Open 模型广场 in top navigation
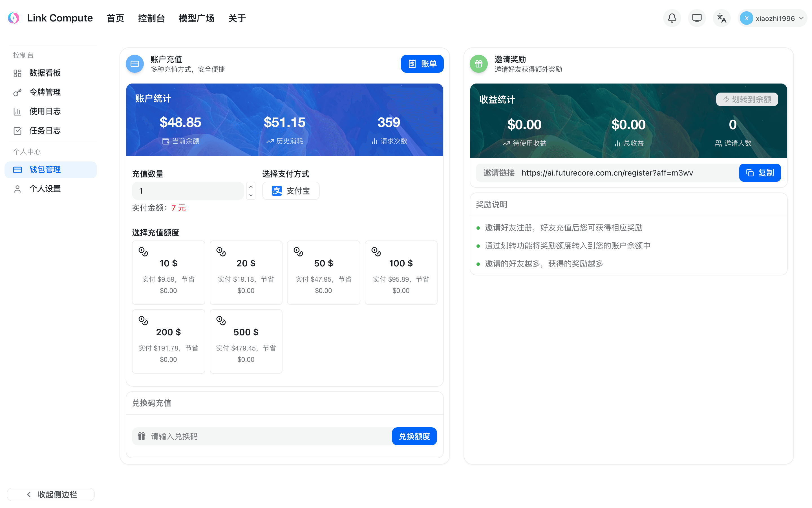The width and height of the screenshot is (812, 508). [197, 18]
